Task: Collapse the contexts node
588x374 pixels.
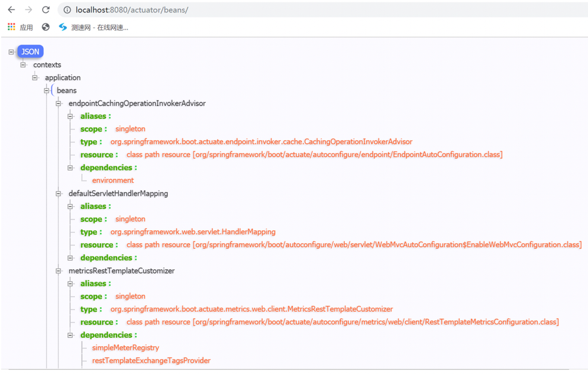Action: 23,65
